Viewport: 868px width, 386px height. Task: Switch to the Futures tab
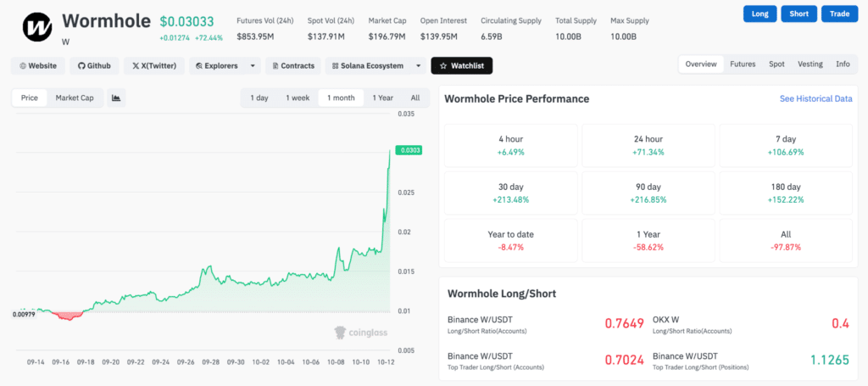pos(743,64)
